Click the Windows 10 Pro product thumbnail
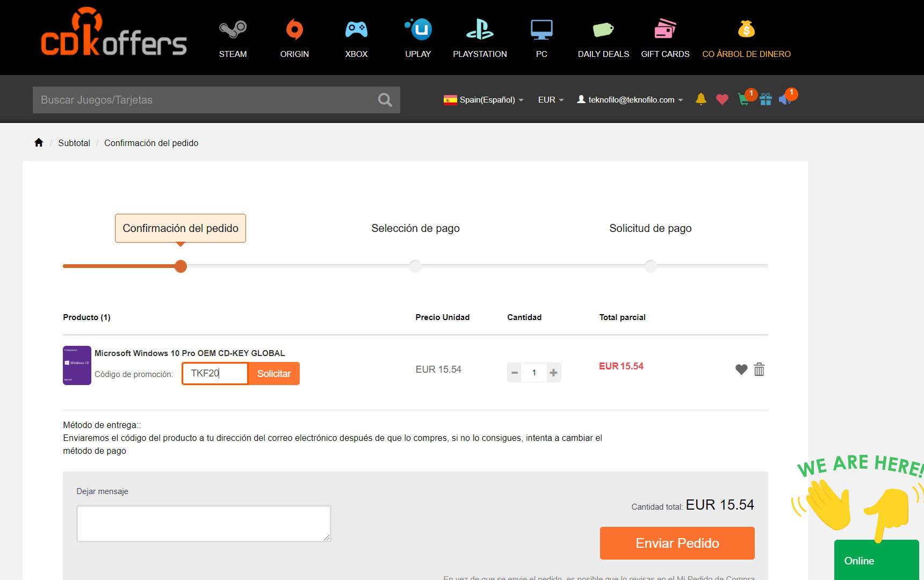Viewport: 924px width, 580px height. [x=77, y=365]
